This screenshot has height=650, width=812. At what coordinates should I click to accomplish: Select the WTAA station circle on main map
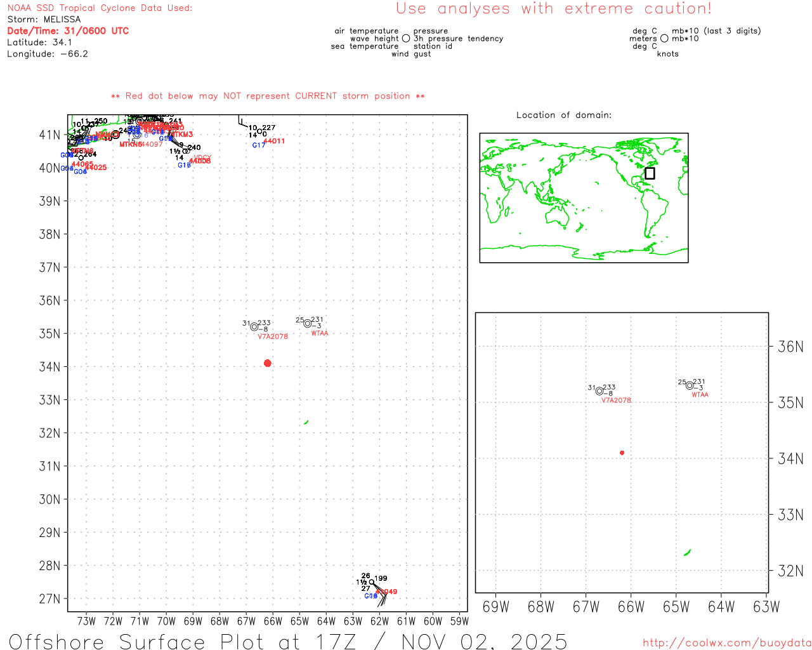308,324
